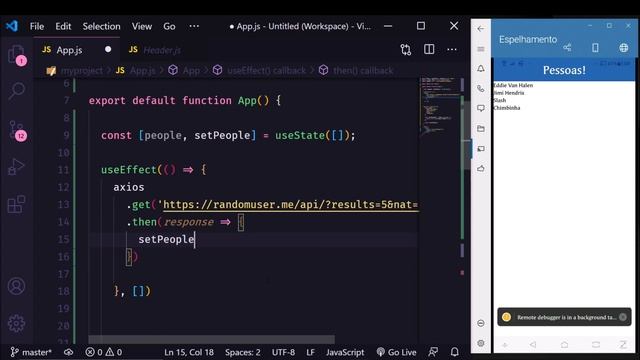Expand hidden menus with title bar ellipsis

pos(194,26)
